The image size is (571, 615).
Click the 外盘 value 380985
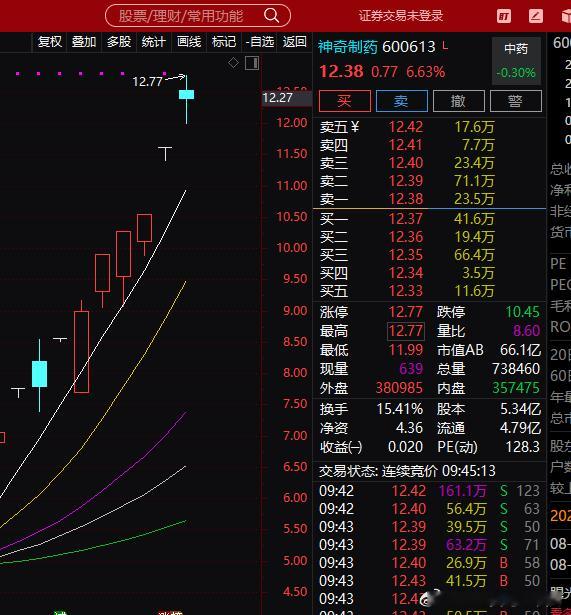coord(399,388)
